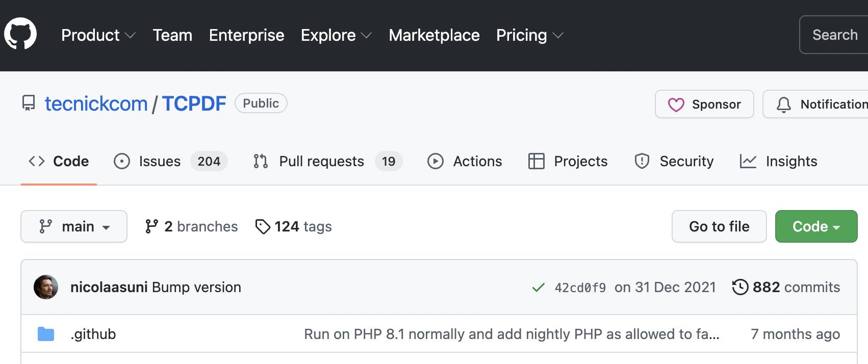Open the Pull requests tab

[327, 161]
